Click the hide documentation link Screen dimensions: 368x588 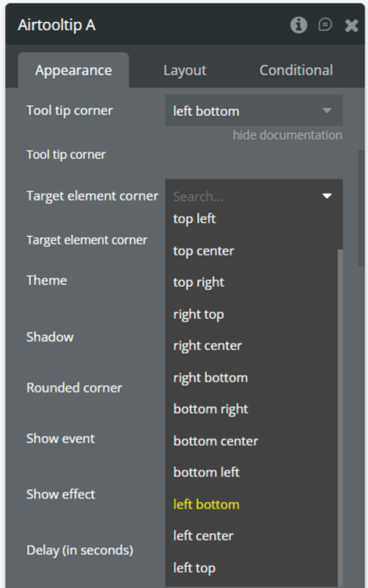(x=288, y=135)
